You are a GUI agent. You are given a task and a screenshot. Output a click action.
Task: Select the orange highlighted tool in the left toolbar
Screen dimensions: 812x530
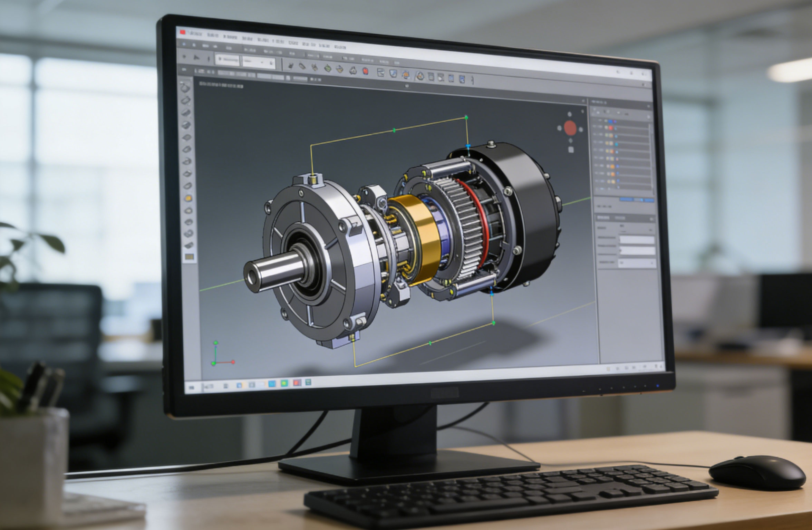(x=188, y=199)
